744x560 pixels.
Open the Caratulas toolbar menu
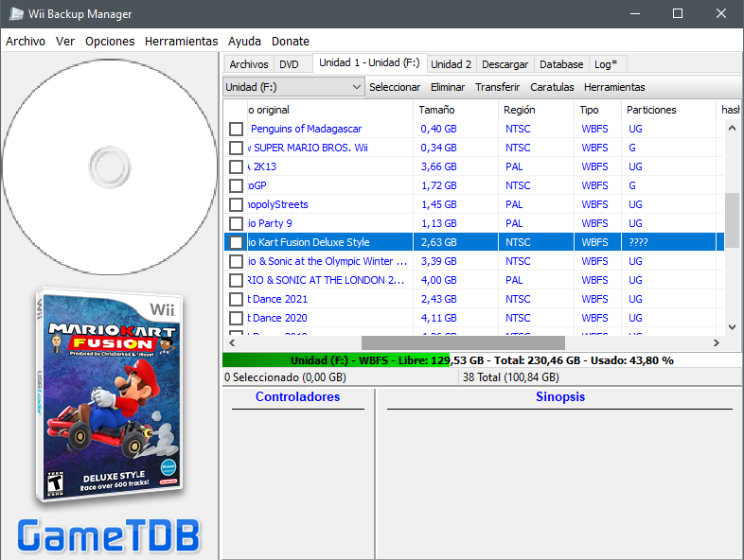click(552, 87)
